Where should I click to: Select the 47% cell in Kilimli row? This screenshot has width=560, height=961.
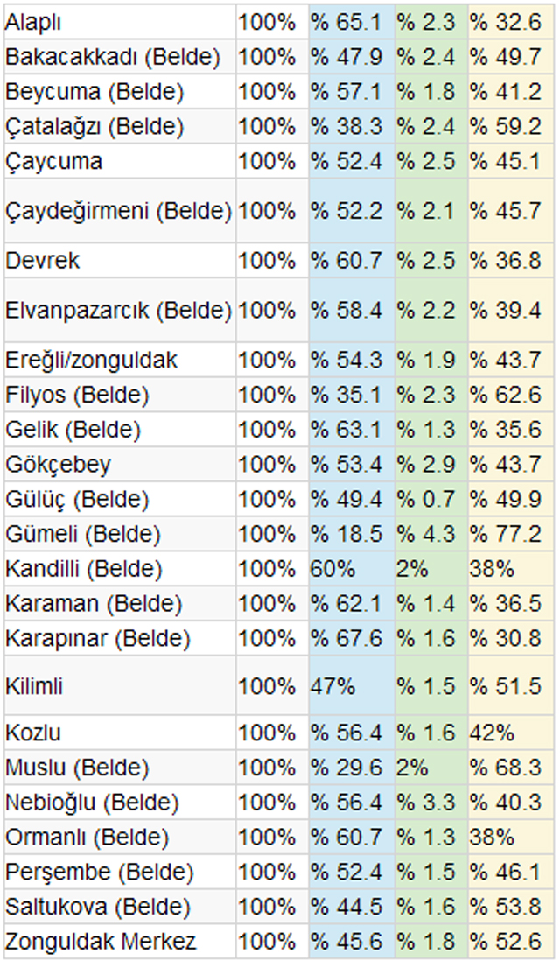tap(352, 686)
